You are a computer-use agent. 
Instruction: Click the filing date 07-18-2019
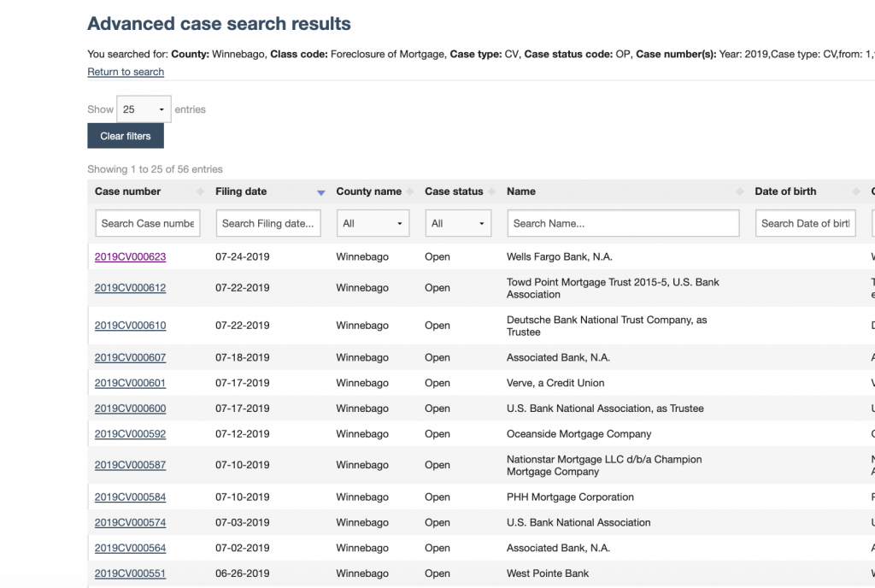(242, 357)
